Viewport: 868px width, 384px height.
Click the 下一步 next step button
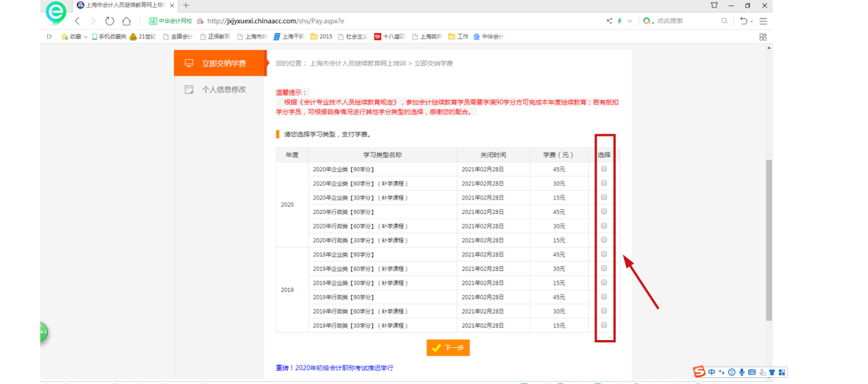click(x=448, y=348)
